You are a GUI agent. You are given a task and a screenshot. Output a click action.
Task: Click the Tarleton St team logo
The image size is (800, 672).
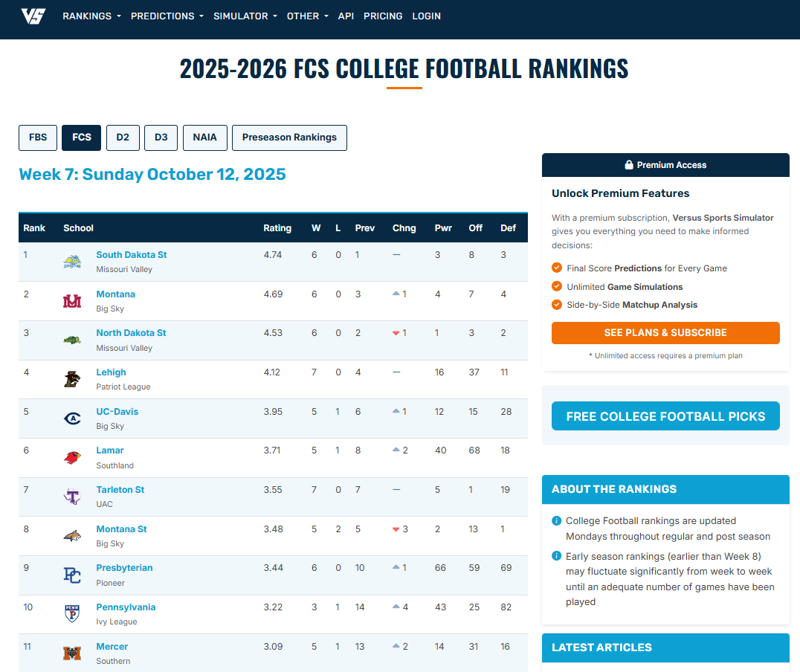coord(72,497)
